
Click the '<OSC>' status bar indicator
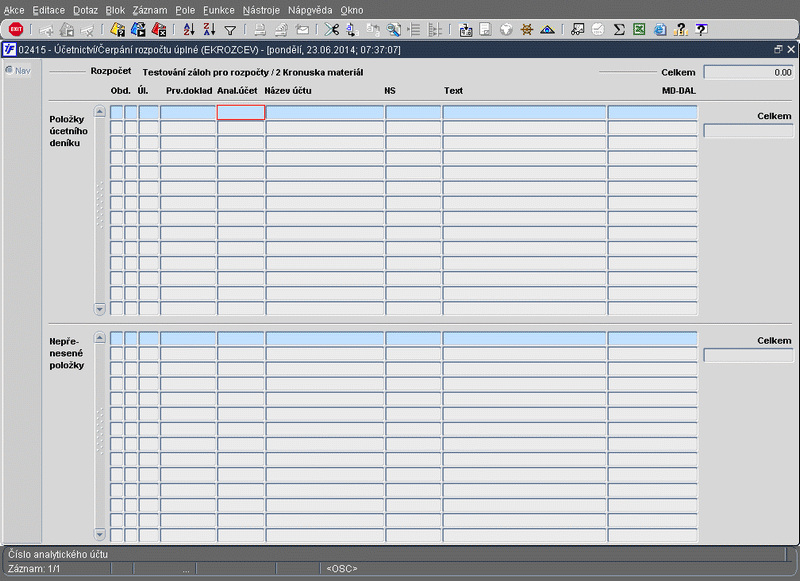(342, 568)
